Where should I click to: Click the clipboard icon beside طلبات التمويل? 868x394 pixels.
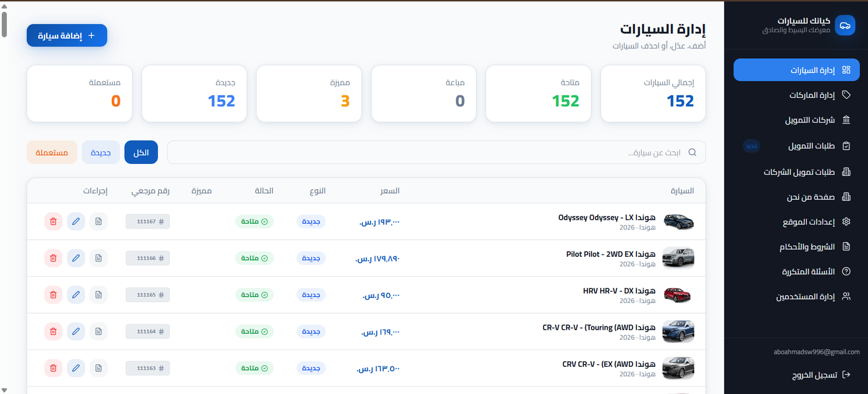(x=846, y=146)
